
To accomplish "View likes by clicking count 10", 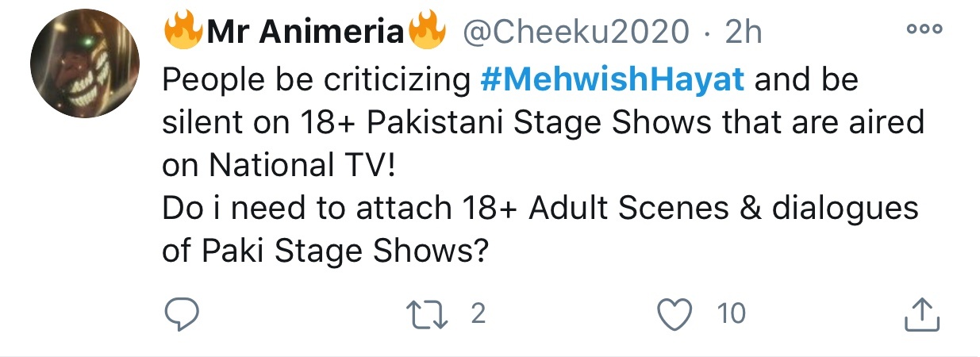I will click(731, 314).
